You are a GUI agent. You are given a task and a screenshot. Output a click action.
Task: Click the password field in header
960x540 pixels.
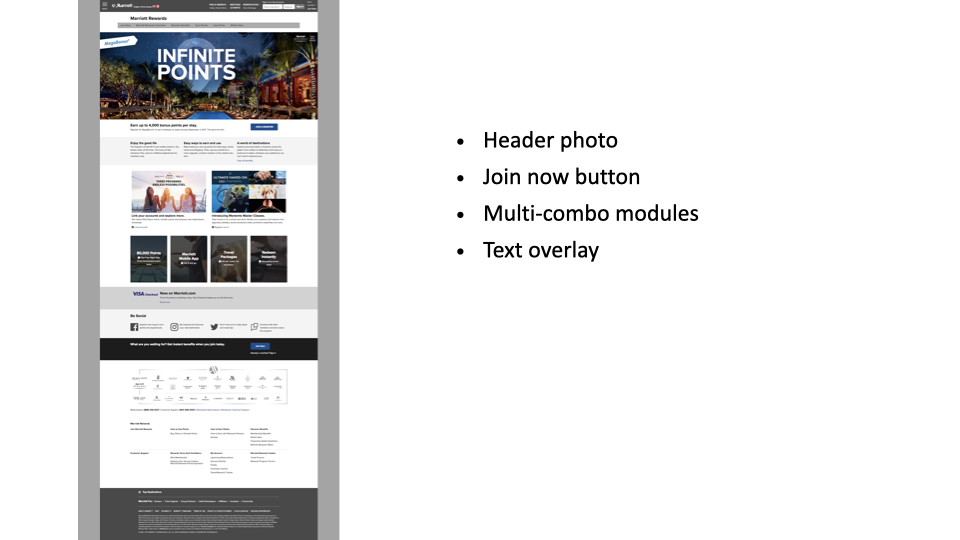pyautogui.click(x=289, y=7)
